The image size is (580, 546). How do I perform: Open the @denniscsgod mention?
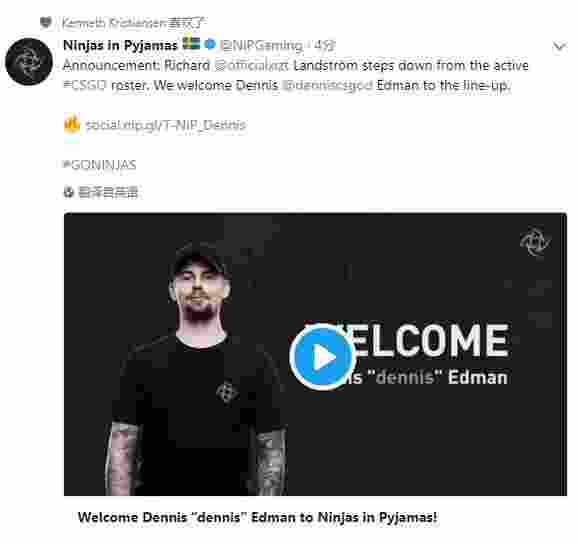(327, 86)
